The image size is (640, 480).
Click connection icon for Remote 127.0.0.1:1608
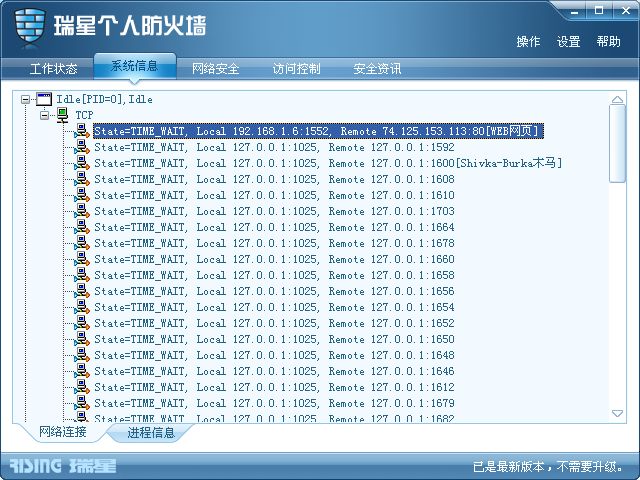[x=82, y=179]
